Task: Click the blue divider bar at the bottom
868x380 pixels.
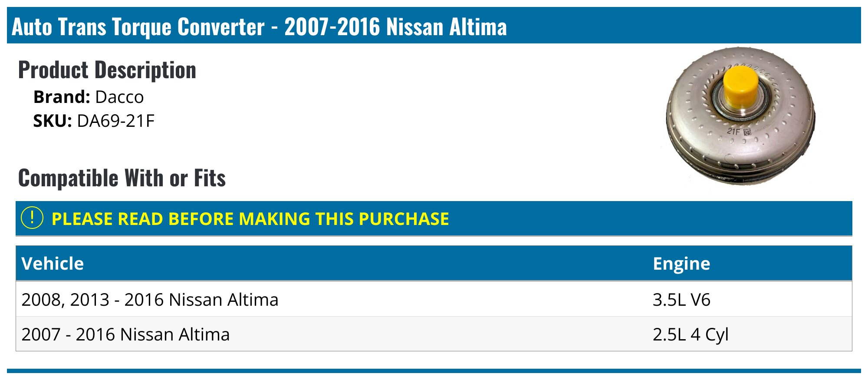Action: coord(434,371)
